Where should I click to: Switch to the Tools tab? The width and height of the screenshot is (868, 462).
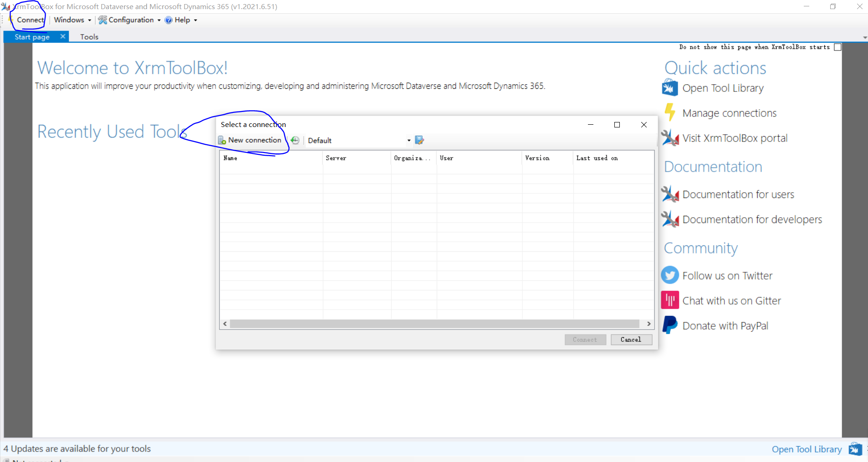(x=89, y=37)
